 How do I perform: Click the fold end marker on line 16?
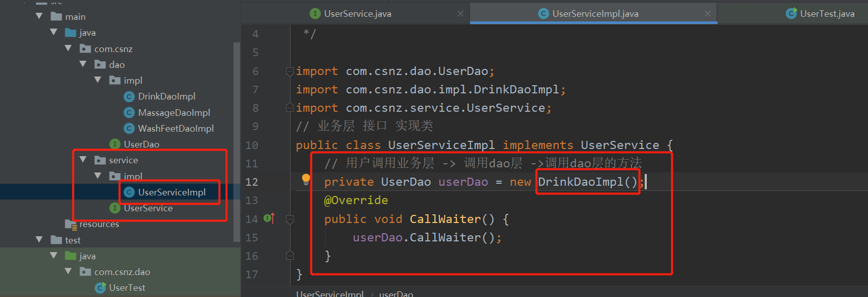click(x=290, y=255)
